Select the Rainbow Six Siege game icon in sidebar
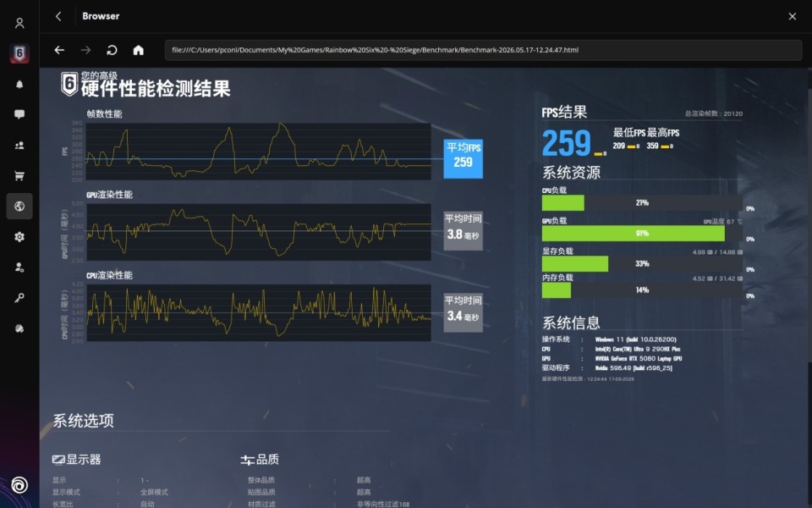The image size is (812, 508). [x=19, y=52]
